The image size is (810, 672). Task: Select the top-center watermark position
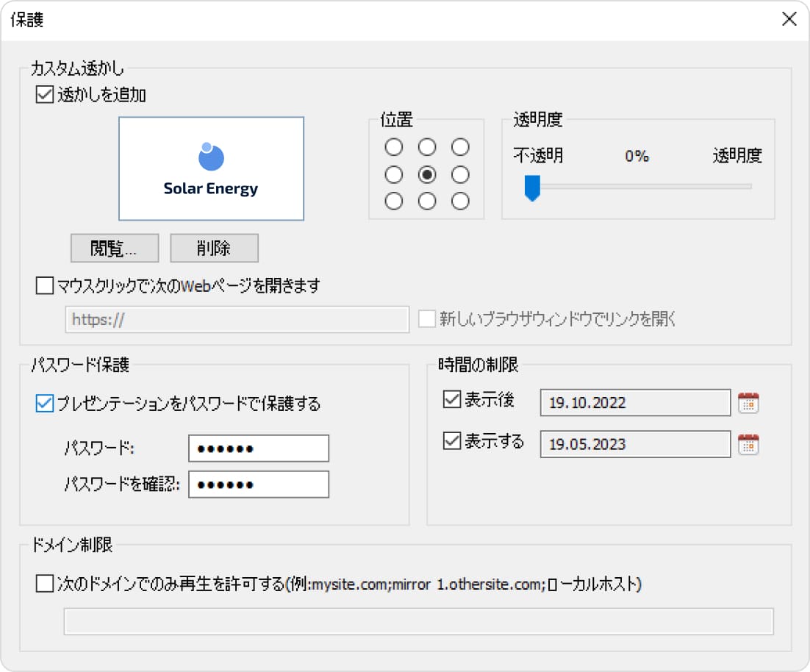[x=427, y=147]
